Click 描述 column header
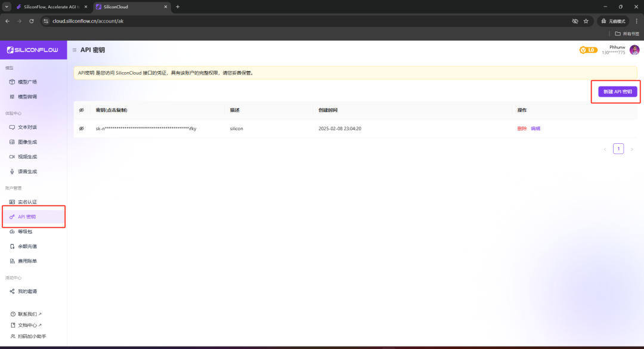The image size is (644, 349). coord(234,110)
